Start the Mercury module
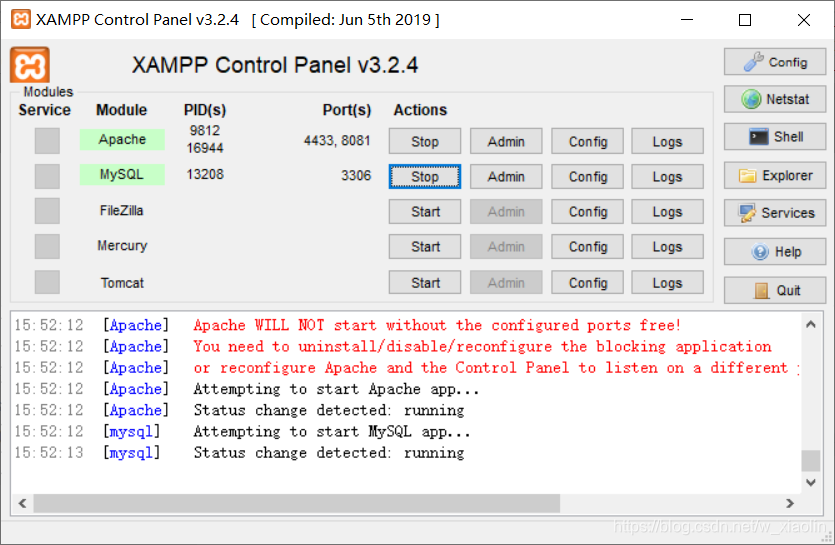 tap(425, 247)
